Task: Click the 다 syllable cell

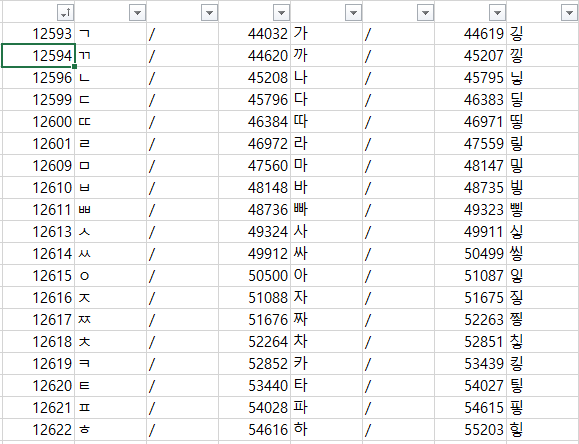Action: pyautogui.click(x=326, y=100)
